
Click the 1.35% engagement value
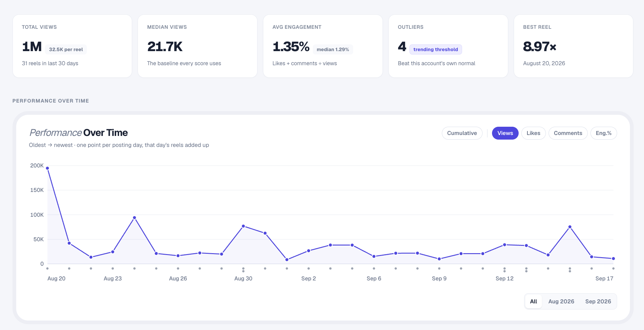coord(291,47)
